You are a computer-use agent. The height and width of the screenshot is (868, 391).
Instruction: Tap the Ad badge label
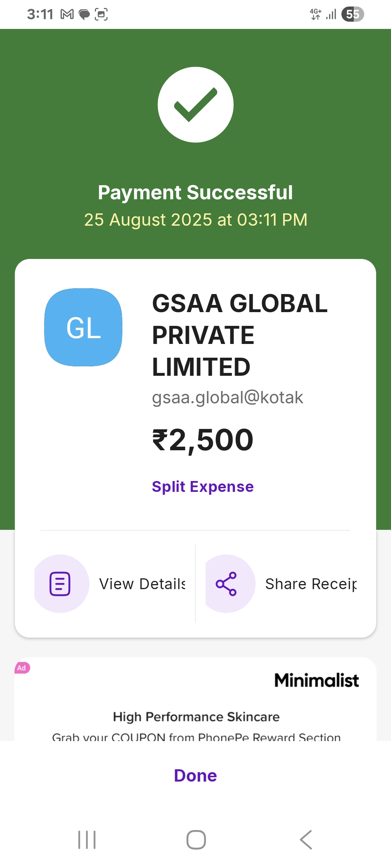pyautogui.click(x=22, y=668)
